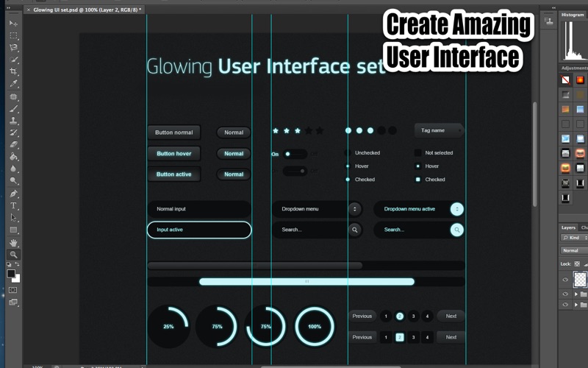Select the Horizontal Type tool
Screen dimensions: 588x368
pos(13,206)
